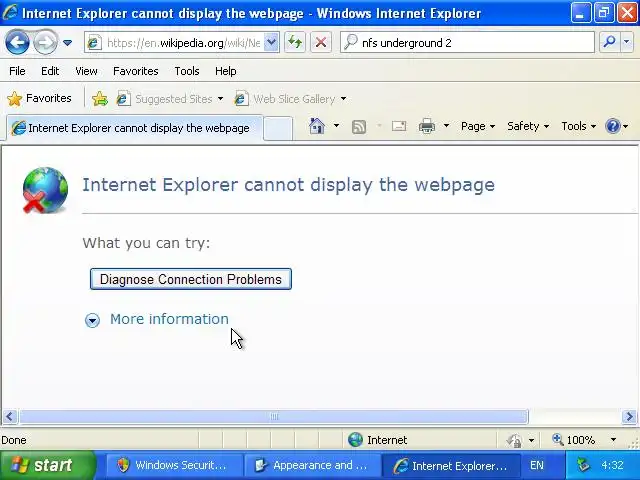Click the address bar with wikipedia URL
Screen dimensions: 640x480
point(182,42)
